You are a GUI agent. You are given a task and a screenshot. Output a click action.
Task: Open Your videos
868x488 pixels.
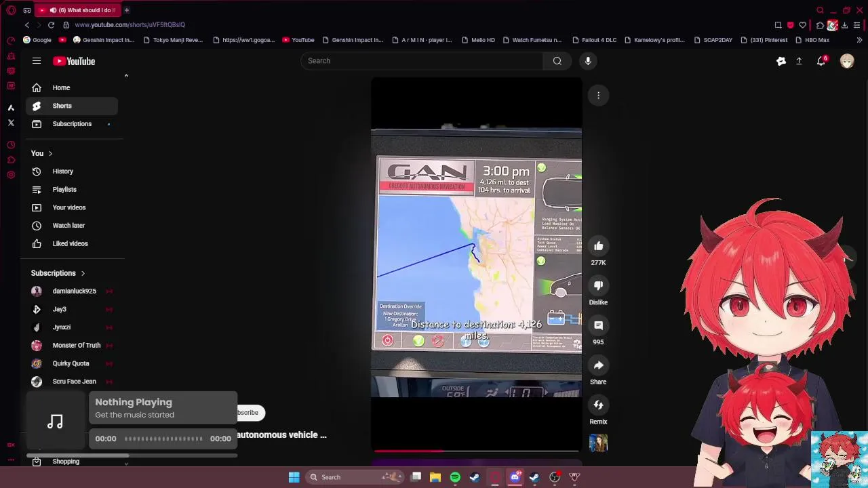(72, 207)
